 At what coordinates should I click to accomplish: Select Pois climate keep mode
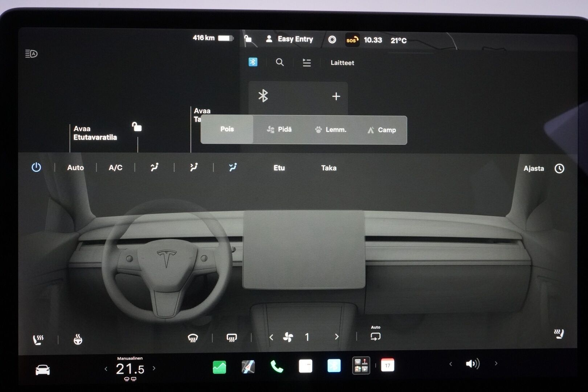coord(227,129)
